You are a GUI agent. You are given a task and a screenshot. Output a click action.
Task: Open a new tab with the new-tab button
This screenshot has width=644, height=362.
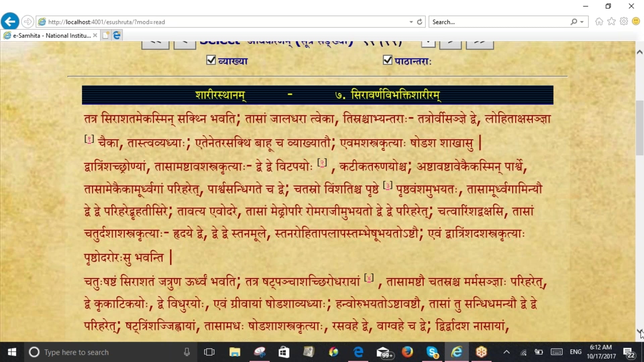coord(106,35)
